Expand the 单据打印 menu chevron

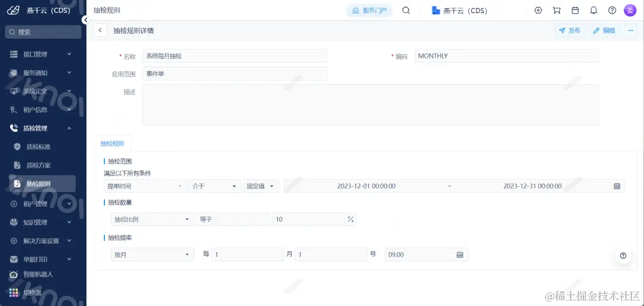69,259
